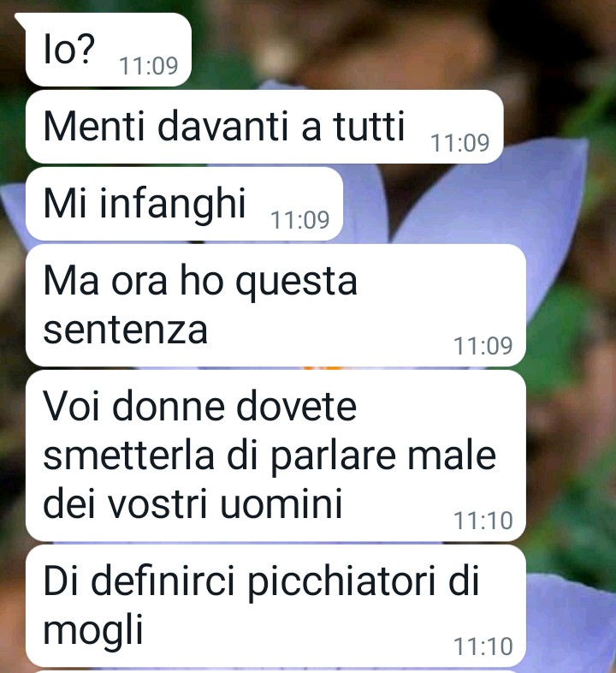Tap the "Mi infanghi" message bubble
The width and height of the screenshot is (616, 673).
coord(184,204)
